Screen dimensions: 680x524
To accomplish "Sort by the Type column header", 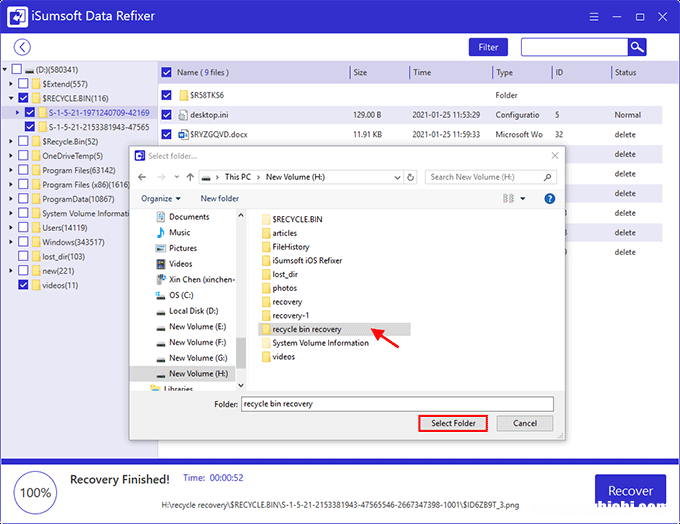I will 504,72.
